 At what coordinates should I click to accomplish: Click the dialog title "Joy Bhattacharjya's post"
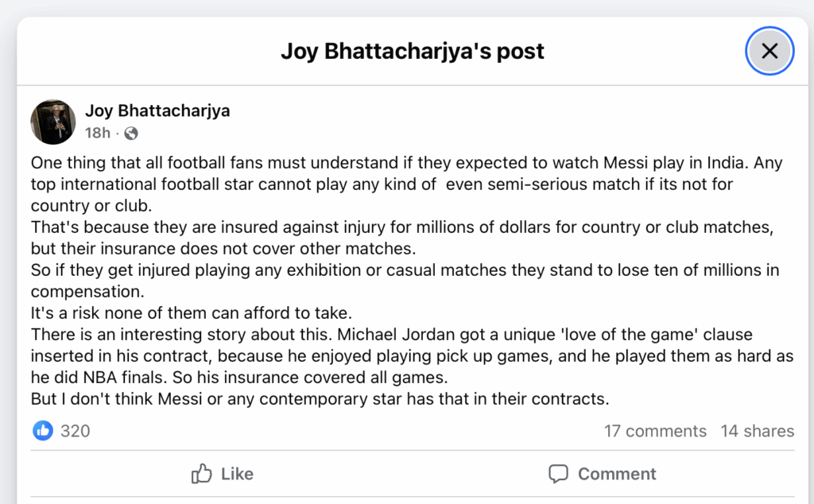412,52
